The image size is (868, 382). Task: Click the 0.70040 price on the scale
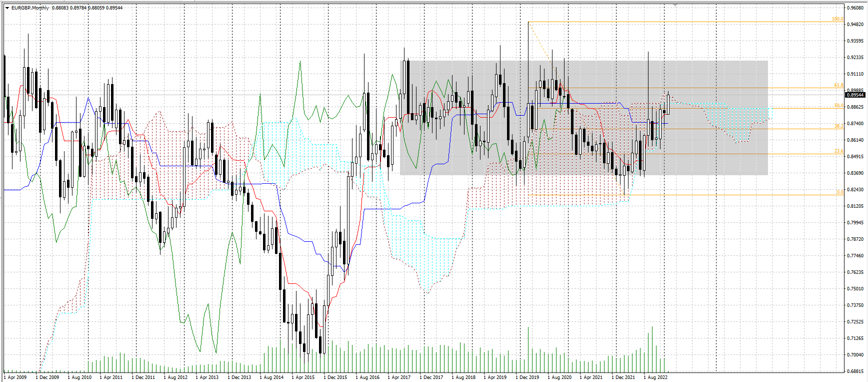[x=855, y=354]
